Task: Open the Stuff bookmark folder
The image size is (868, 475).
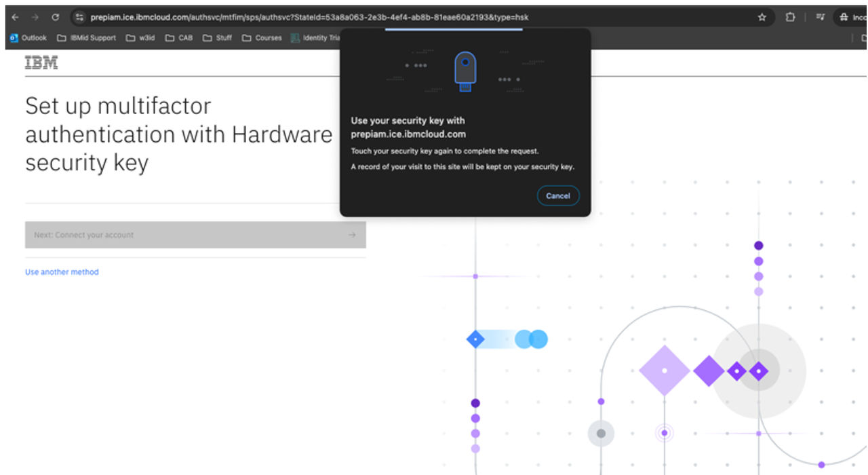Action: [x=217, y=38]
